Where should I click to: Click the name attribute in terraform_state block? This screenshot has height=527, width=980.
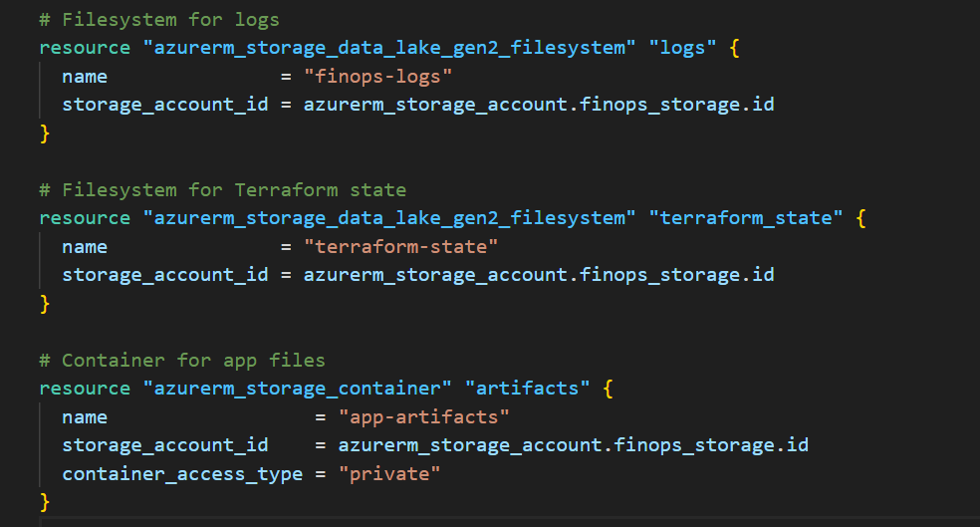pos(85,246)
